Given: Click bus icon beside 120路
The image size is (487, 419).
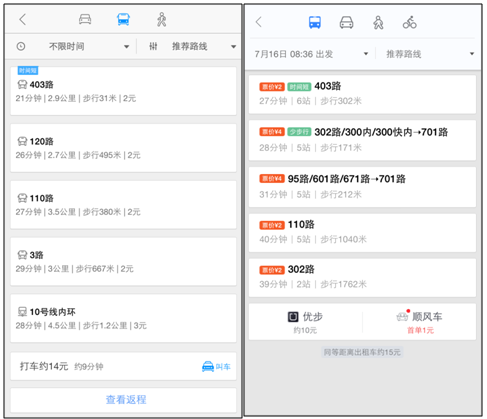Looking at the screenshot, I should coord(22,142).
